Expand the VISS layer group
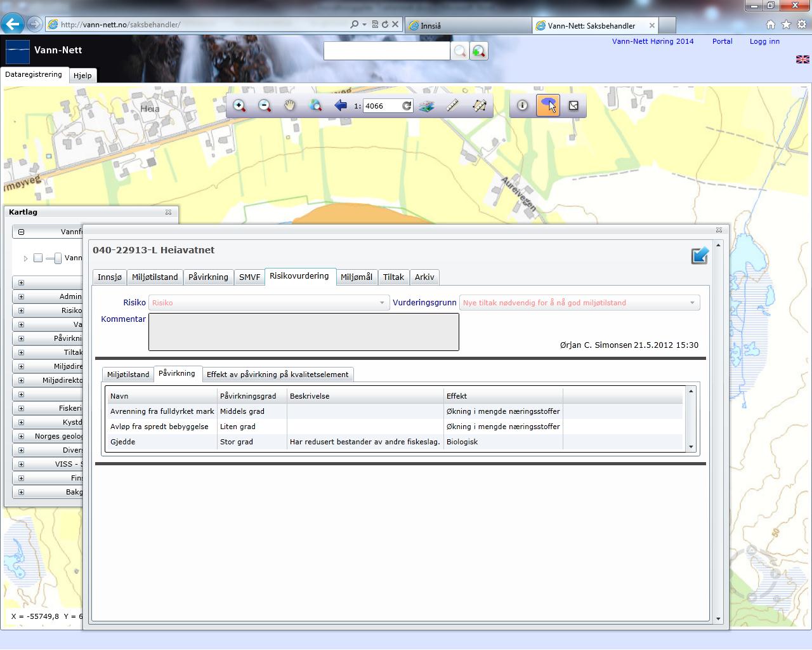 coord(21,464)
